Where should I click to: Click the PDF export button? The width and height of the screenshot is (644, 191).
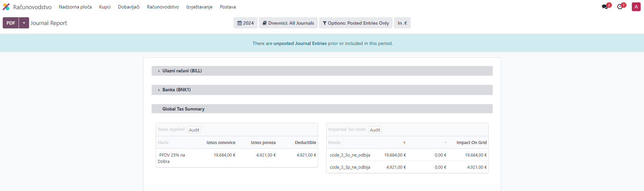11,23
